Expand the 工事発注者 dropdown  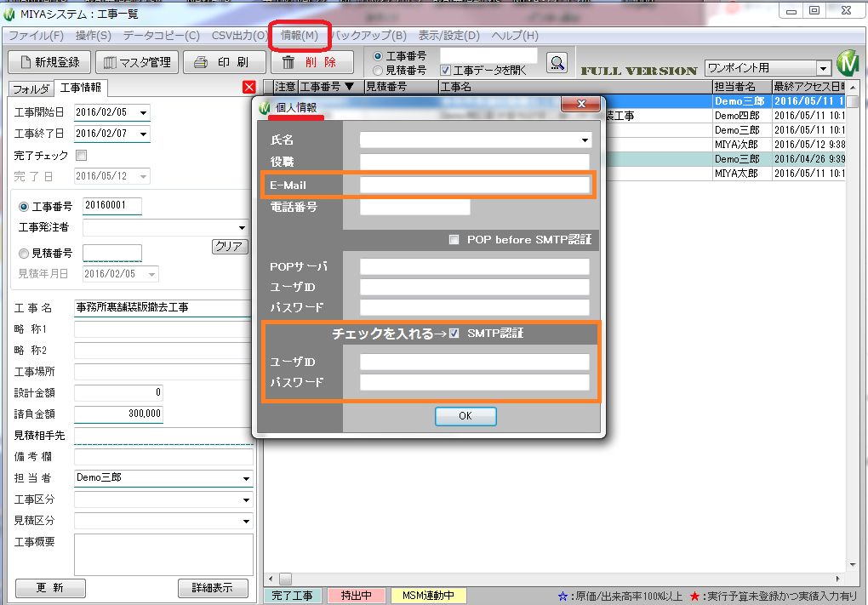coord(242,227)
